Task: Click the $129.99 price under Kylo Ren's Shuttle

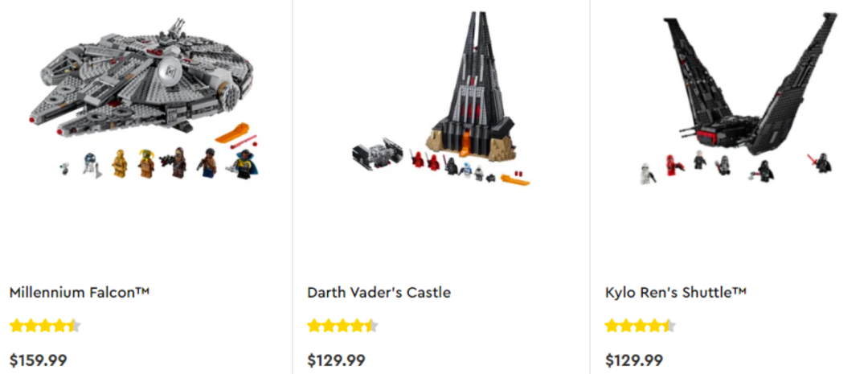Action: click(x=634, y=360)
